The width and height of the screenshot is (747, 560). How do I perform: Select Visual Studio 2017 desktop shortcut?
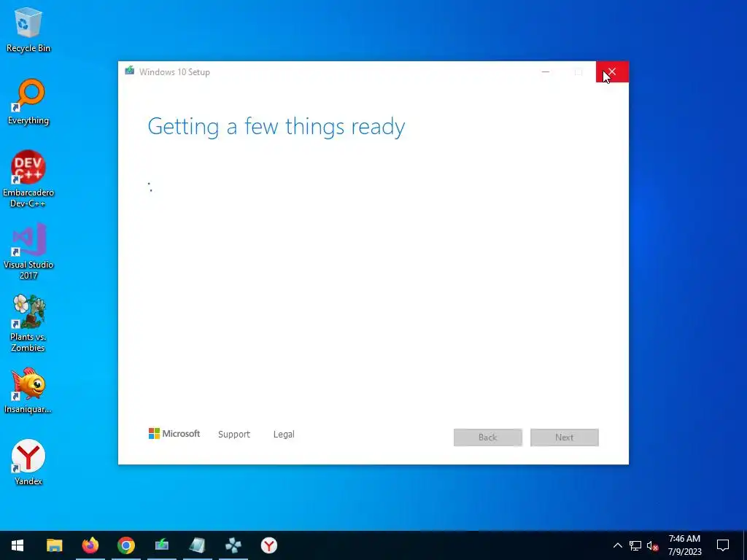28,251
